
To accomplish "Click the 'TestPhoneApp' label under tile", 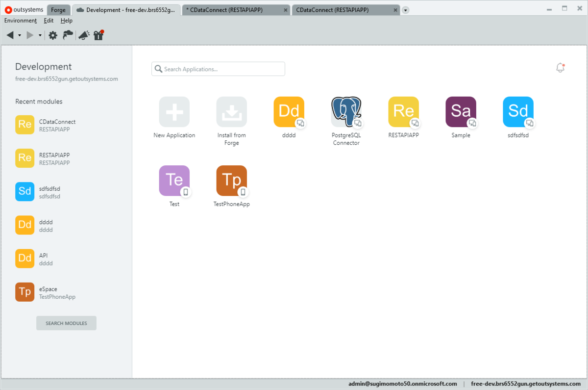I will [232, 204].
